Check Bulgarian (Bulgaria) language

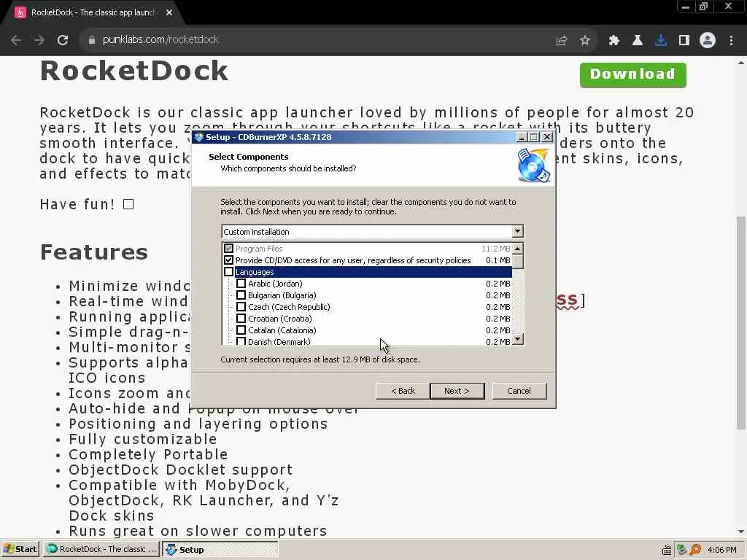tap(241, 295)
